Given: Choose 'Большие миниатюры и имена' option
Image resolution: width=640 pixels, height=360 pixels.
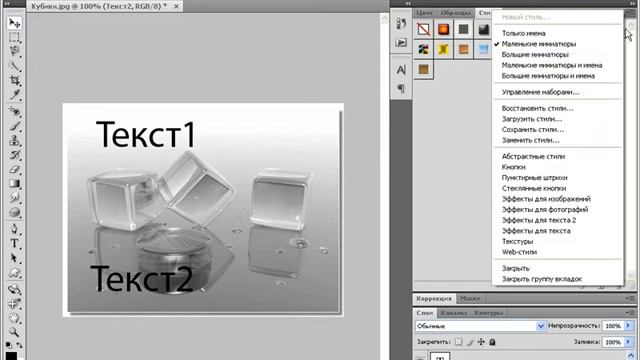Looking at the screenshot, I should (548, 76).
